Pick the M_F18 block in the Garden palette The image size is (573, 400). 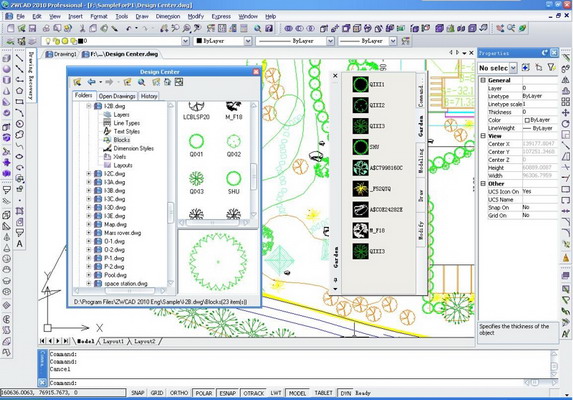360,231
